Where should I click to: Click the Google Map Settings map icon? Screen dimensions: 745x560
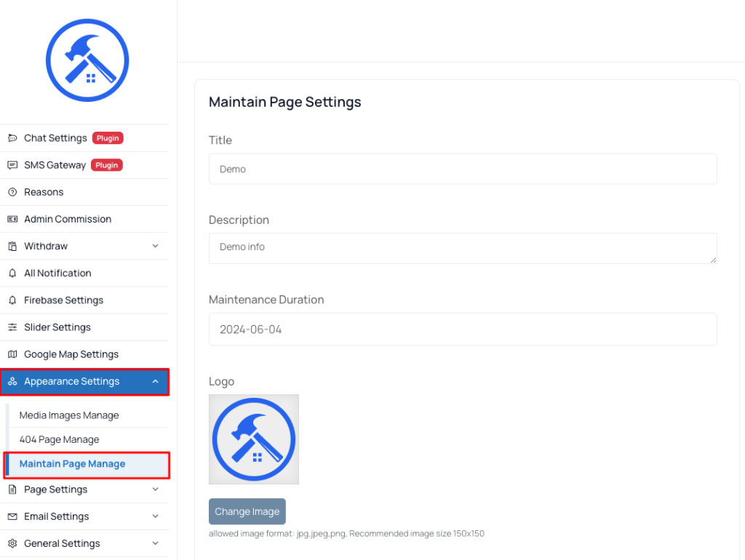click(x=12, y=354)
